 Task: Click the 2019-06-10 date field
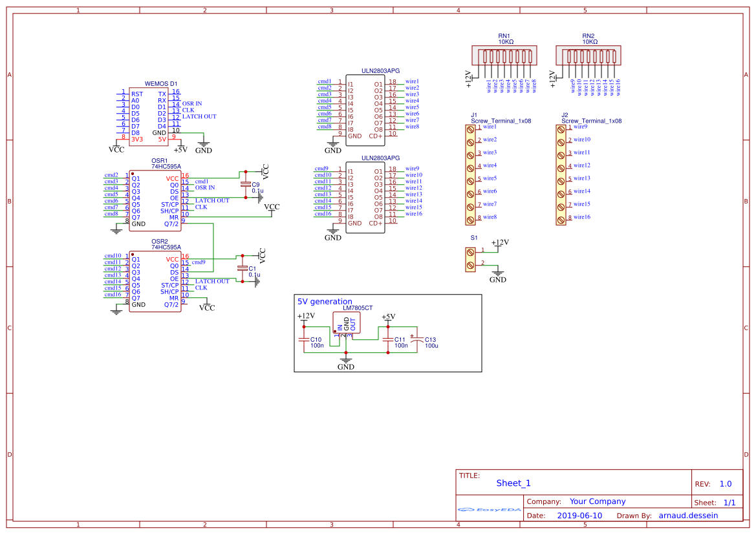[x=579, y=516]
